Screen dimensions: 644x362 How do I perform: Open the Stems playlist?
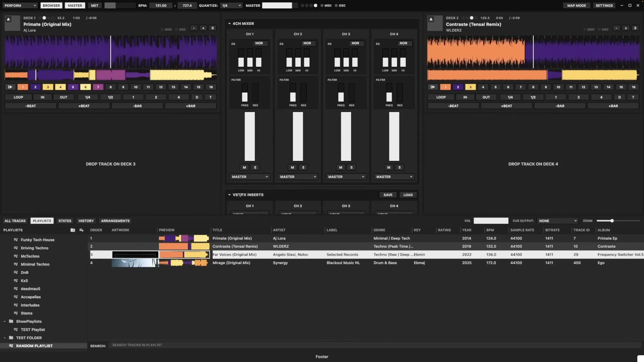click(x=27, y=313)
